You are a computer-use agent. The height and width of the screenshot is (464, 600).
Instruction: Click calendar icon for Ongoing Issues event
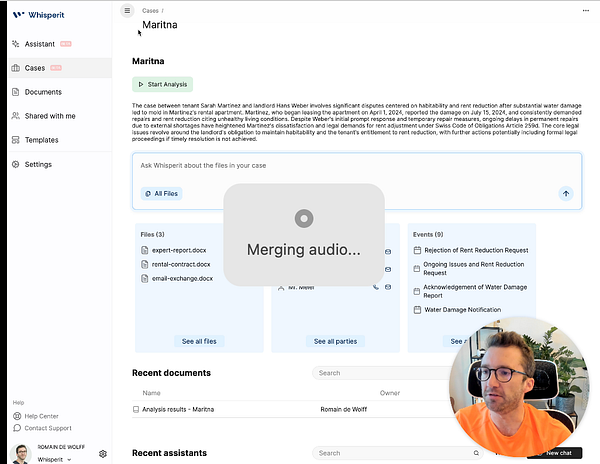(x=417, y=269)
